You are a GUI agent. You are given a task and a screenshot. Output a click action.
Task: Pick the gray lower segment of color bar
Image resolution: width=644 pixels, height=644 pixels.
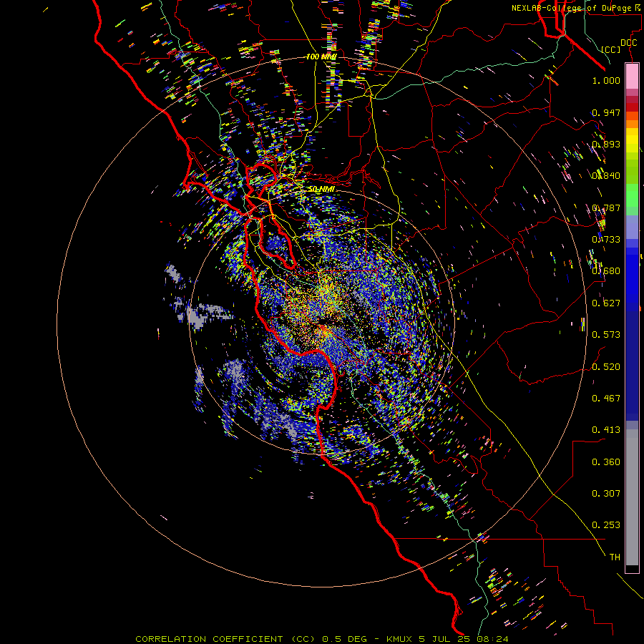click(x=632, y=497)
